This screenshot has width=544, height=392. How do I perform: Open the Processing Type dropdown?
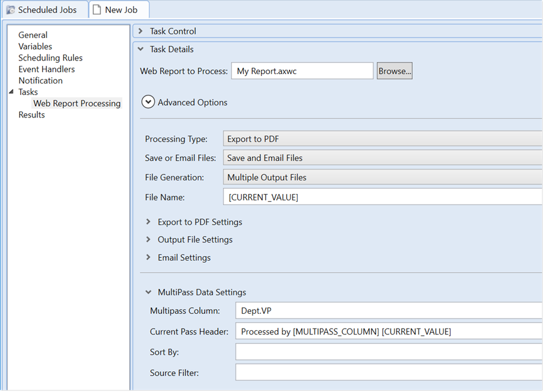tap(383, 139)
